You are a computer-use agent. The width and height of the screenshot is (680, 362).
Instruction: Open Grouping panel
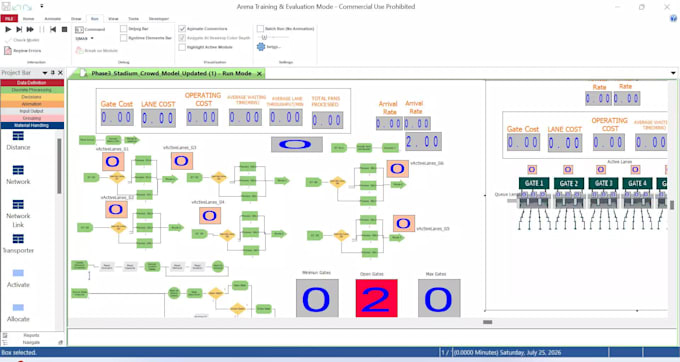(x=32, y=118)
